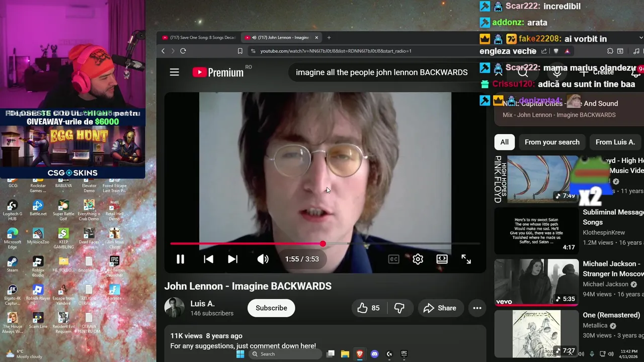Image resolution: width=644 pixels, height=362 pixels.
Task: Select Roblox Player desktop shortcut
Action: point(38,293)
